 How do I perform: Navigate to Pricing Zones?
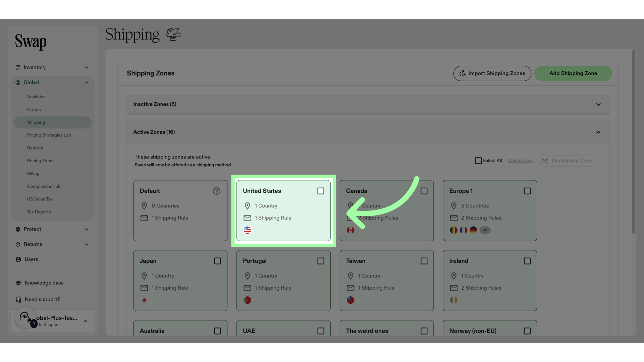[x=41, y=161]
